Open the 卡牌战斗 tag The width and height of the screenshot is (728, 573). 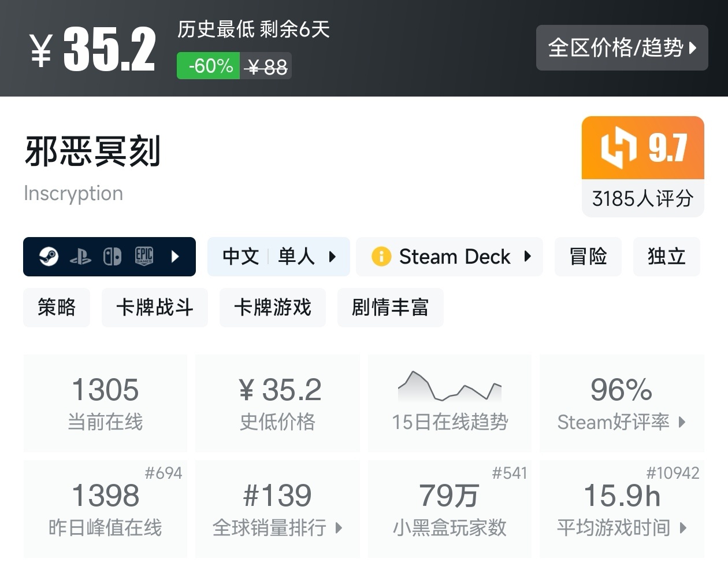[x=154, y=307]
